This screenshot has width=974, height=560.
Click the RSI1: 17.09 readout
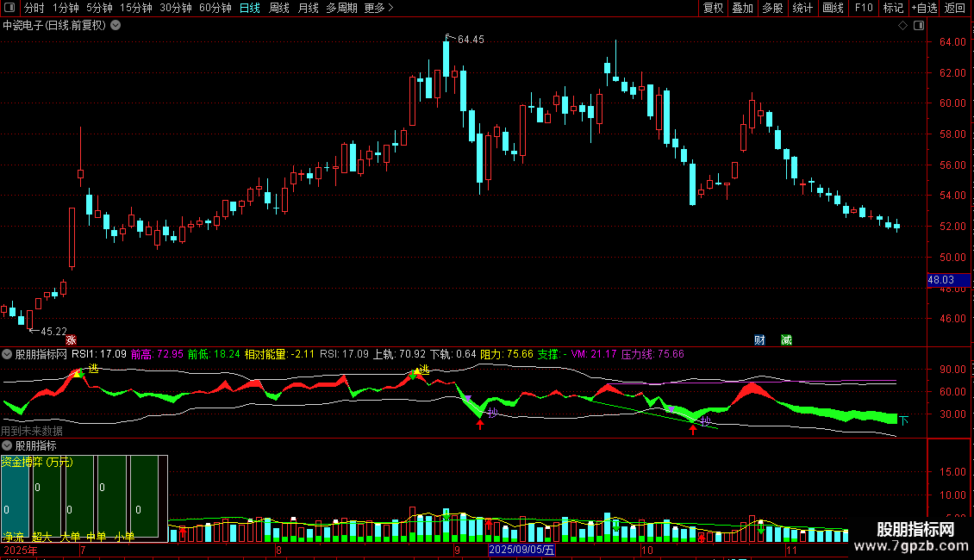99,354
